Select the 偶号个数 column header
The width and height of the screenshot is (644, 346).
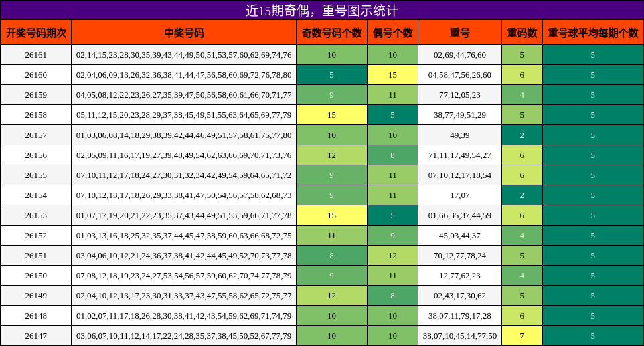[392, 33]
